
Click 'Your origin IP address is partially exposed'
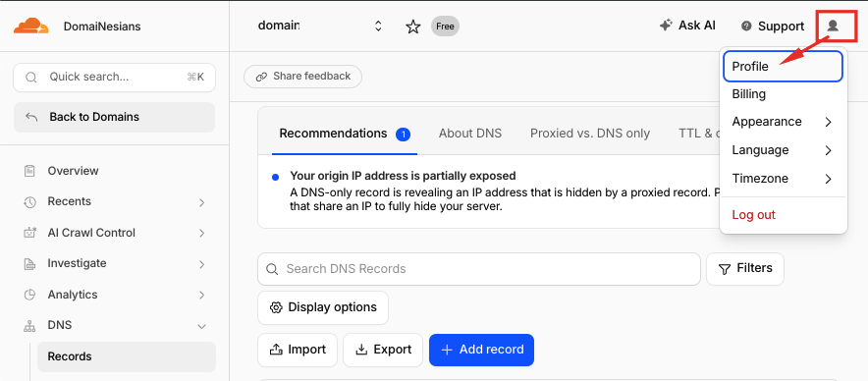(x=403, y=176)
